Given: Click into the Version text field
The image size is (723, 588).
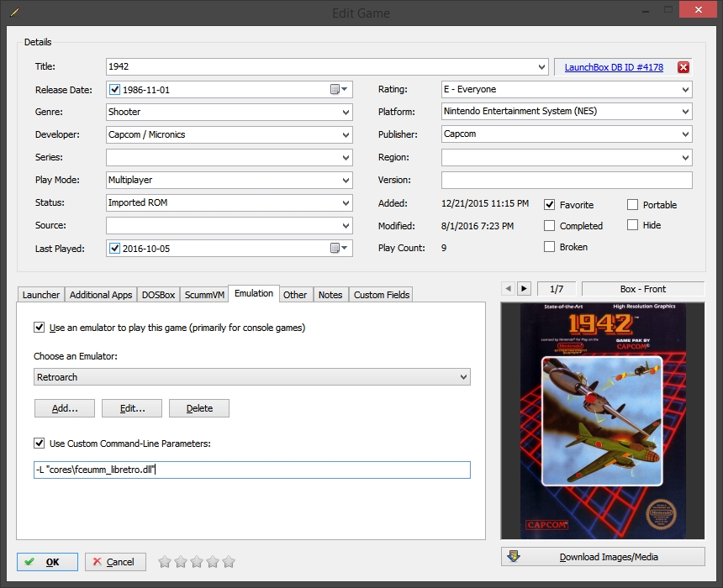Looking at the screenshot, I should pyautogui.click(x=567, y=180).
